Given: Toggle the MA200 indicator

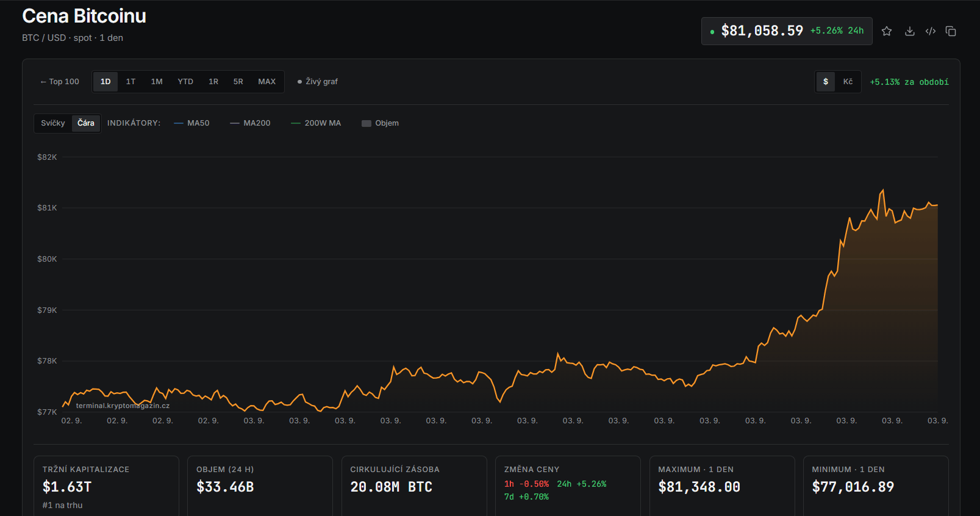Looking at the screenshot, I should [250, 123].
